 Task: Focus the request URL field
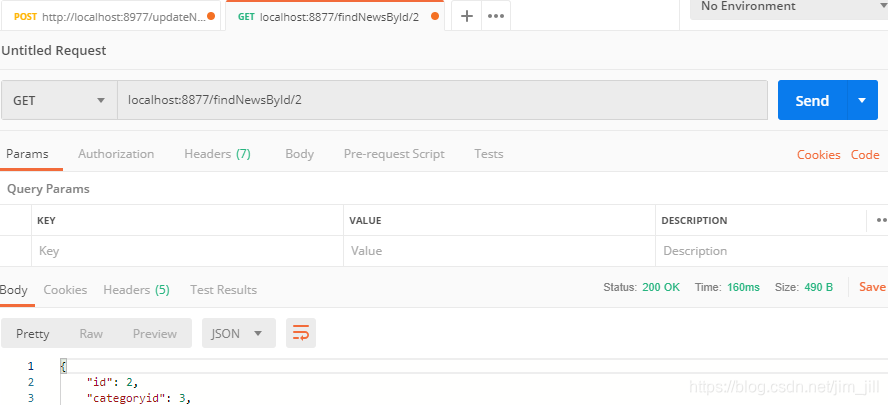point(442,100)
